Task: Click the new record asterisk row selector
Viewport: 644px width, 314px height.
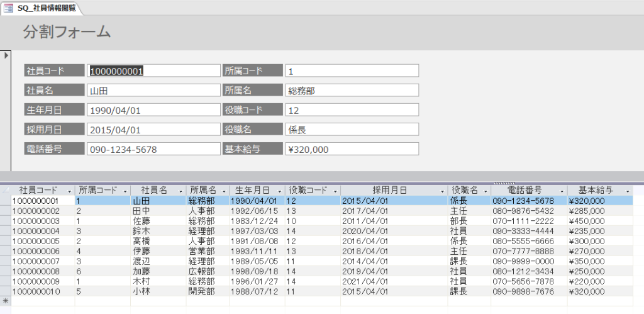Action: 6,302
